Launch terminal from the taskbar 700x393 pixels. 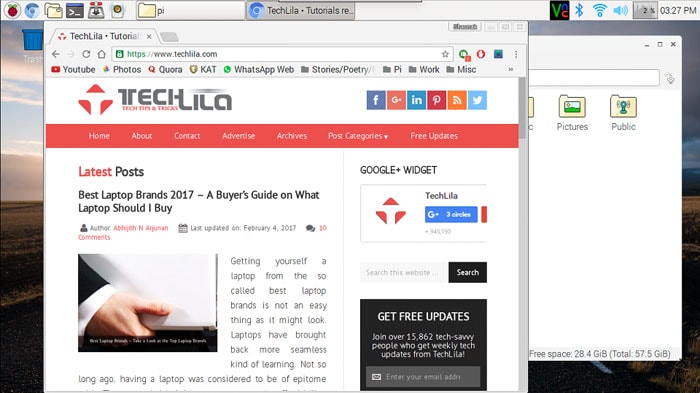point(75,10)
